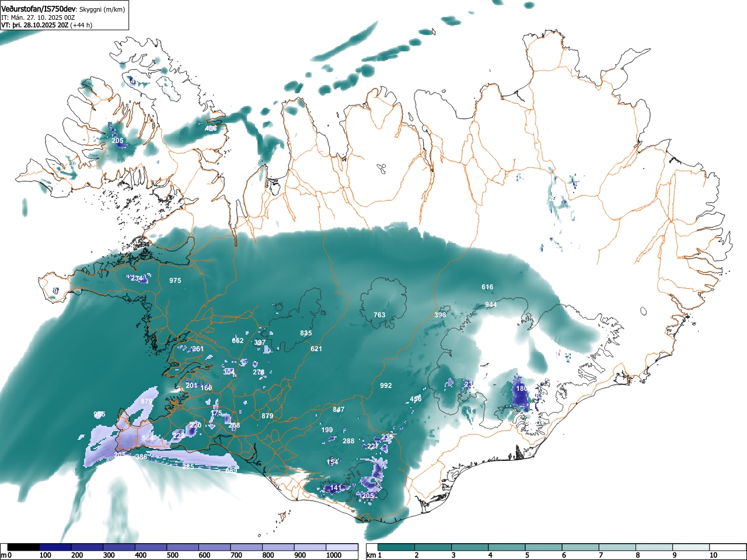The height and width of the screenshot is (560, 747).
Task: Click the 'VT: þri. 28.10.2025 20Z' valid time
Action: pos(35,25)
